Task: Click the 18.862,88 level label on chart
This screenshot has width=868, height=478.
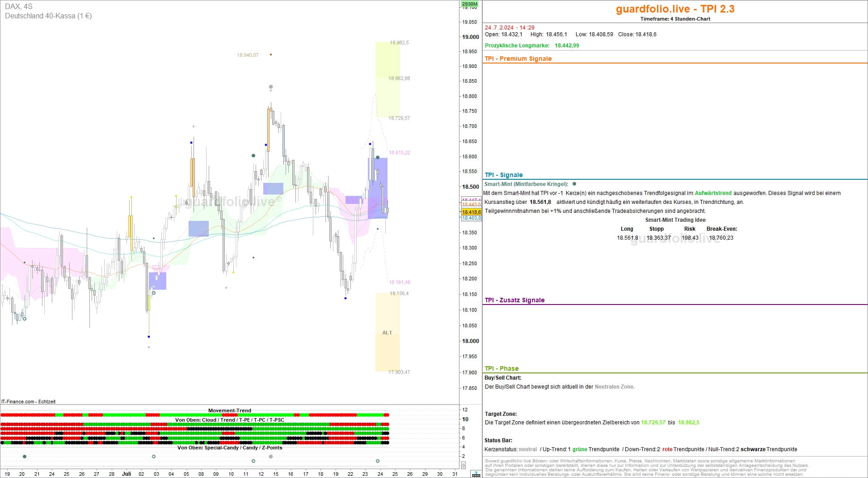Action: coord(399,79)
